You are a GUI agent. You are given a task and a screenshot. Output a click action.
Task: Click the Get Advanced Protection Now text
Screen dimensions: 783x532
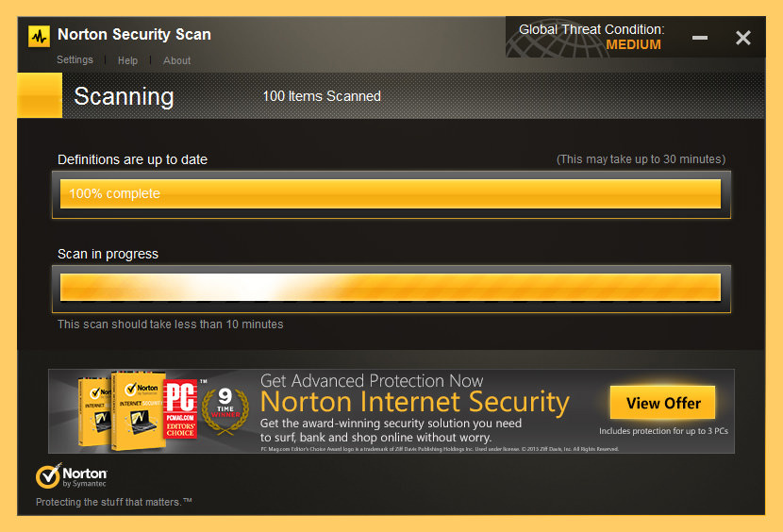point(372,380)
